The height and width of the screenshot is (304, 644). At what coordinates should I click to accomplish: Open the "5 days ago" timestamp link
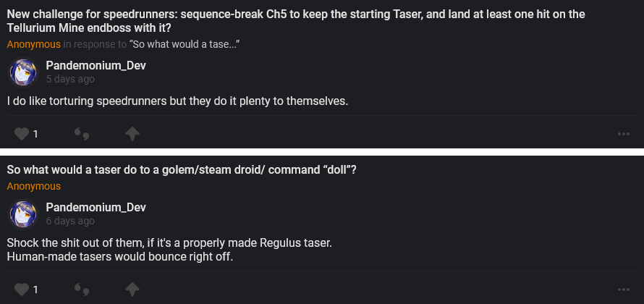(x=70, y=79)
